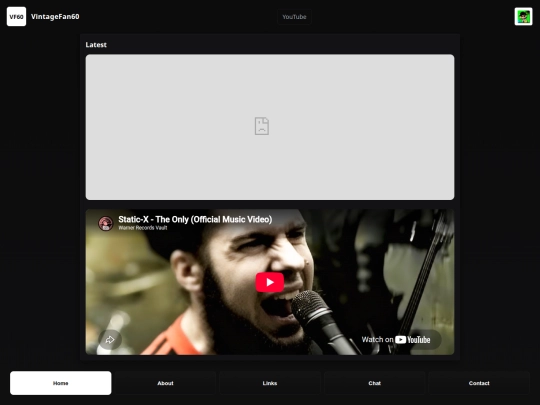The height and width of the screenshot is (405, 540).
Task: Select the Contact tab
Action: 479,383
